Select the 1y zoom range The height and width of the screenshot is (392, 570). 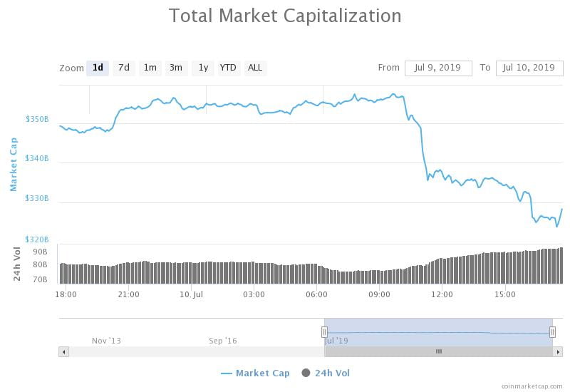pyautogui.click(x=203, y=68)
